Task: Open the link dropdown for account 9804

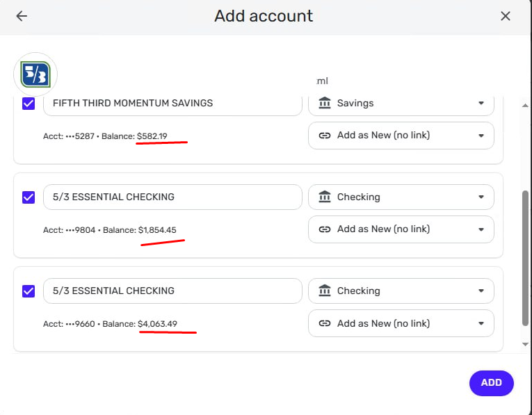Action: pyautogui.click(x=401, y=229)
